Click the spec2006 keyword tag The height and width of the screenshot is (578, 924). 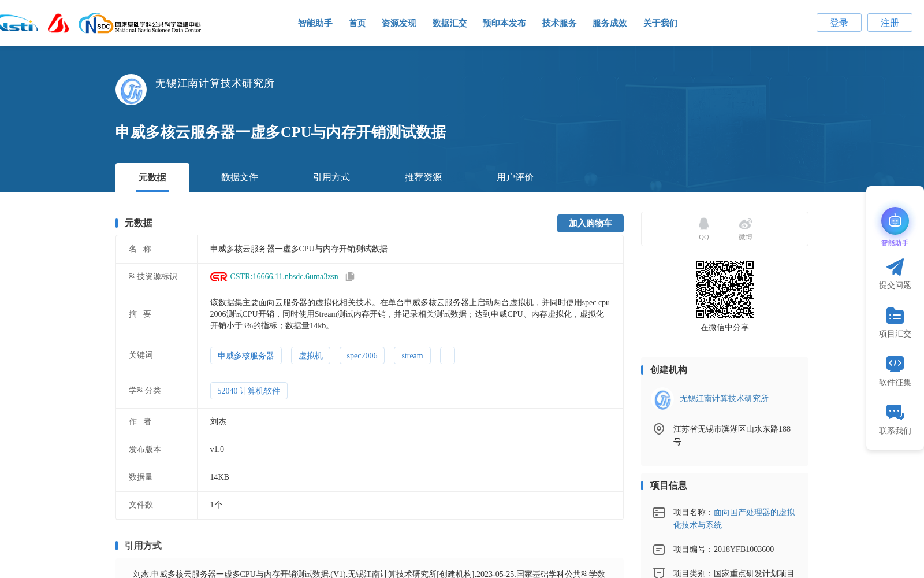tap(362, 355)
